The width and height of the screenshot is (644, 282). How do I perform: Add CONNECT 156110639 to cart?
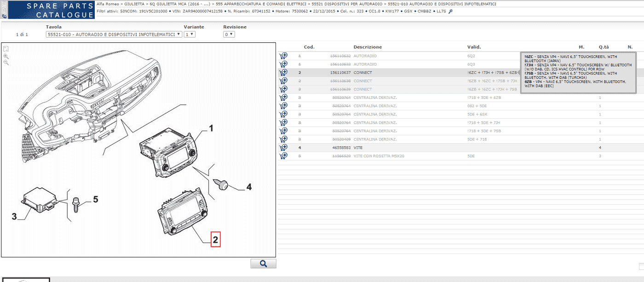pos(283,89)
